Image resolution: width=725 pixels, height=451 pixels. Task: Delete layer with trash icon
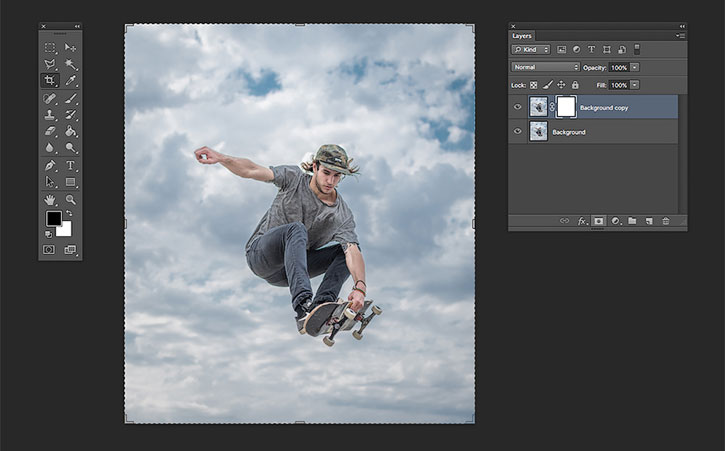(x=666, y=221)
